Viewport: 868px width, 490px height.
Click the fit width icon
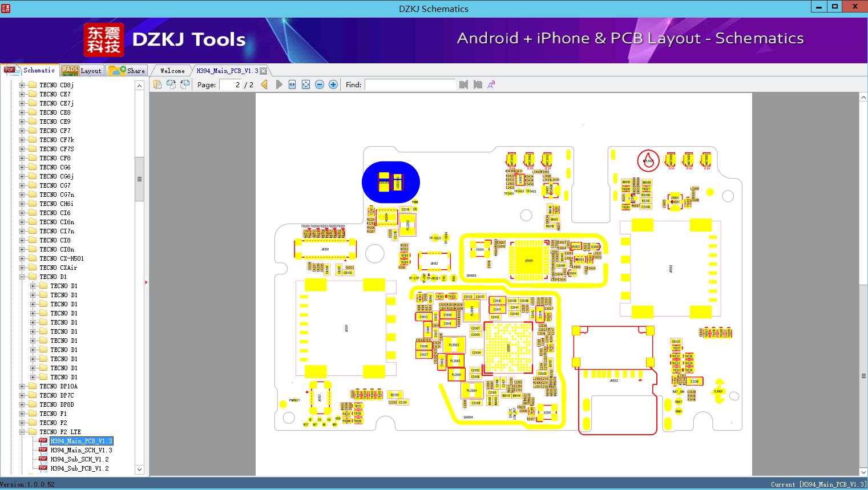[292, 84]
